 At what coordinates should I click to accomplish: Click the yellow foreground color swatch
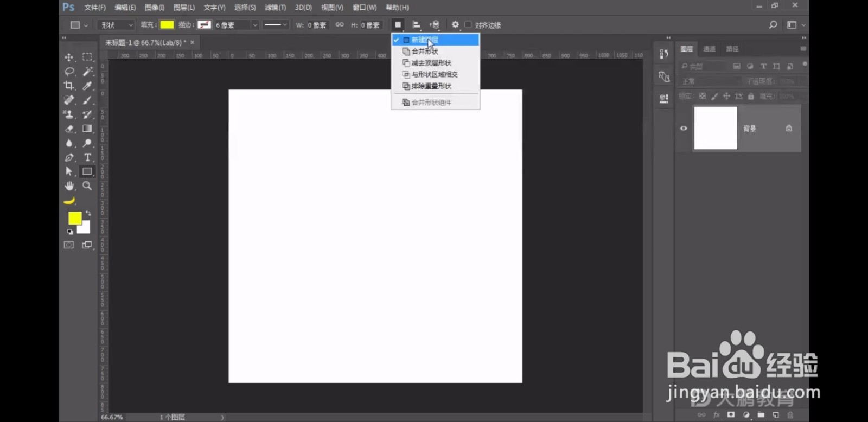pyautogui.click(x=75, y=218)
